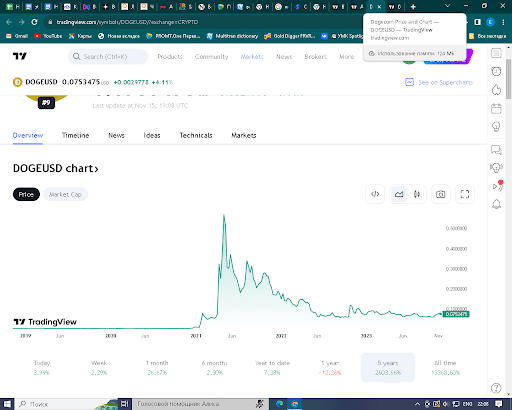The height and width of the screenshot is (410, 512).
Task: Switch to the News tab under DOGEUSD
Action: (x=116, y=135)
